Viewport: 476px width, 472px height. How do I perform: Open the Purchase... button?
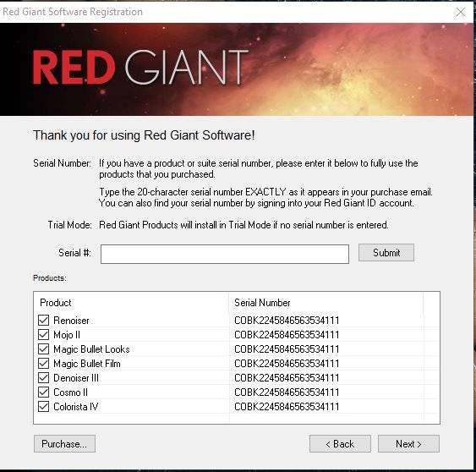point(64,444)
